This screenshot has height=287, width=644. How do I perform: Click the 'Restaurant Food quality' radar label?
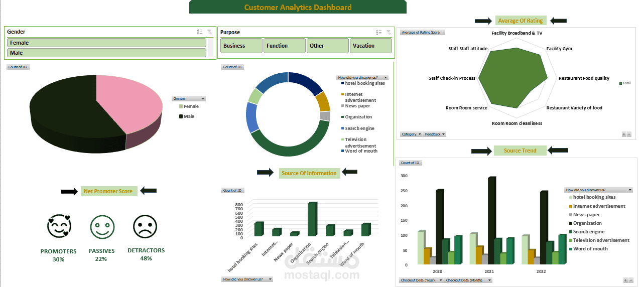[x=584, y=78]
